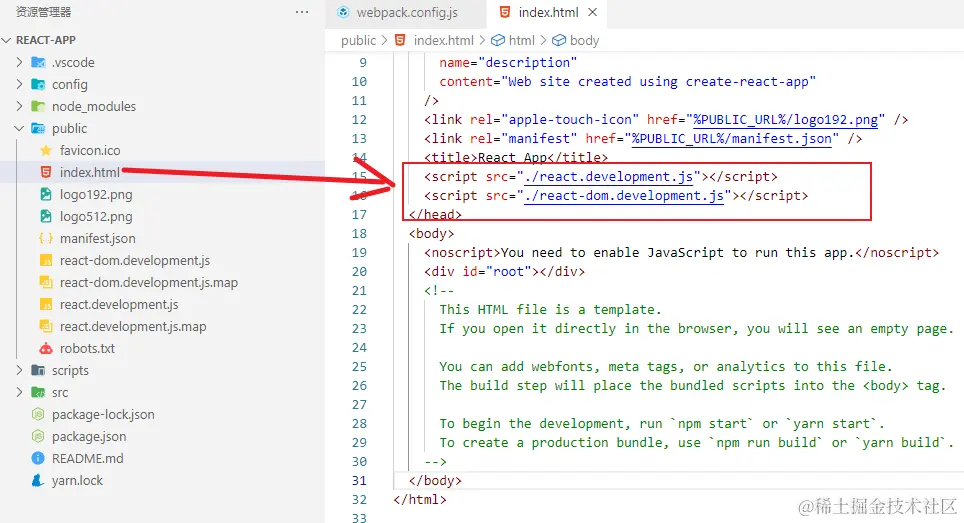Collapse the REACT-APP root section

(7, 41)
